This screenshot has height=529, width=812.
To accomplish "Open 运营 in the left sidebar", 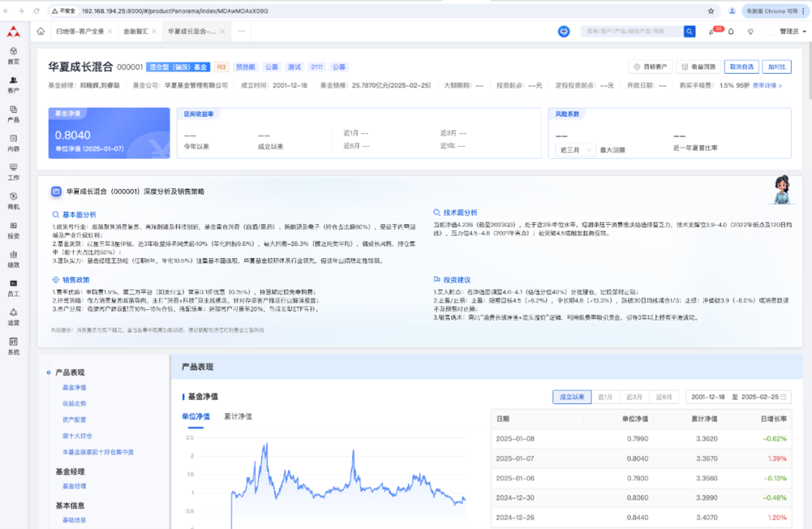I will click(x=14, y=317).
